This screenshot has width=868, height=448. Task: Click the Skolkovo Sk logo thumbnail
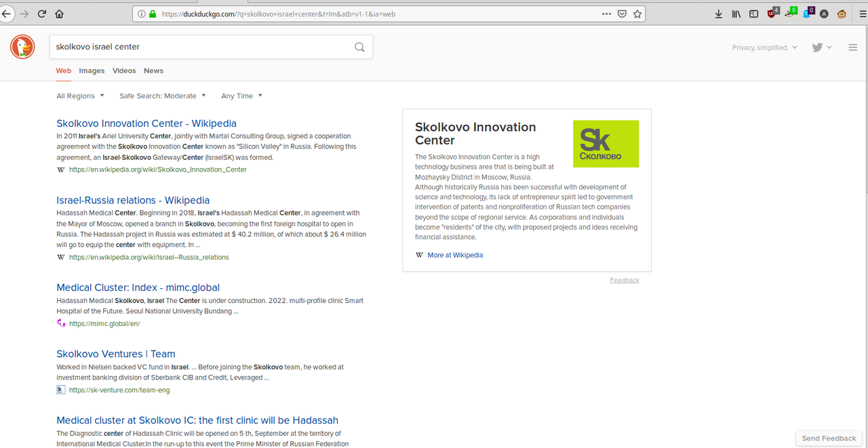coord(606,144)
